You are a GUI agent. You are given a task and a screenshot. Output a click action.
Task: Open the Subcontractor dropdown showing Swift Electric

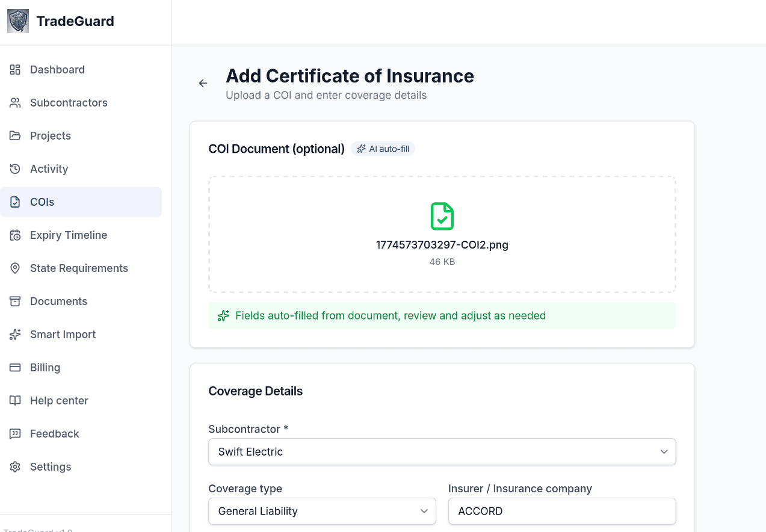[x=442, y=452]
